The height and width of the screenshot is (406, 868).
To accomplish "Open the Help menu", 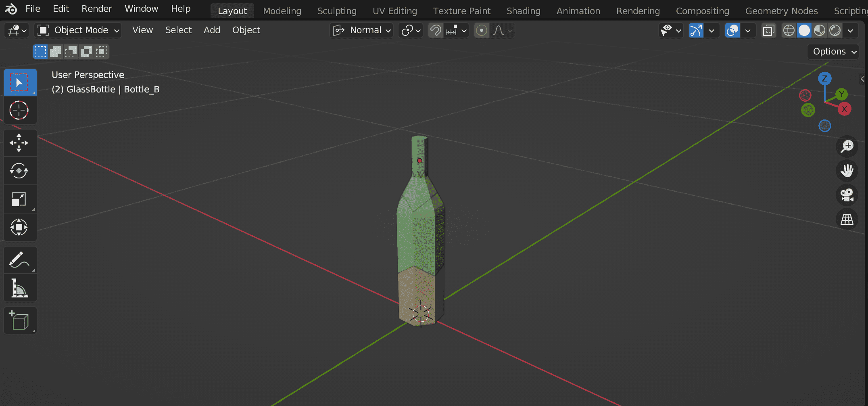I will (x=181, y=9).
